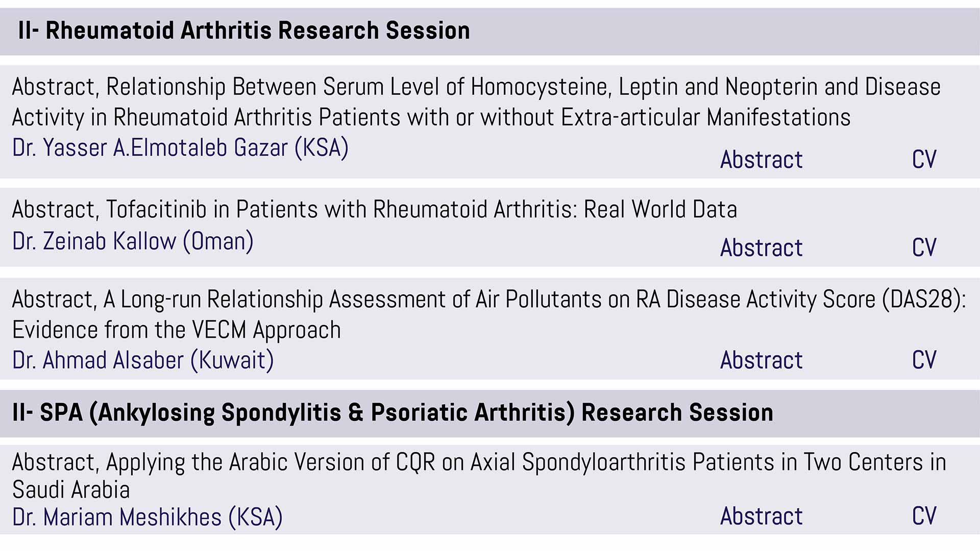Click the Homocysteine, Leptin and Neopterin abstract title
The image size is (980, 551).
pos(476,102)
